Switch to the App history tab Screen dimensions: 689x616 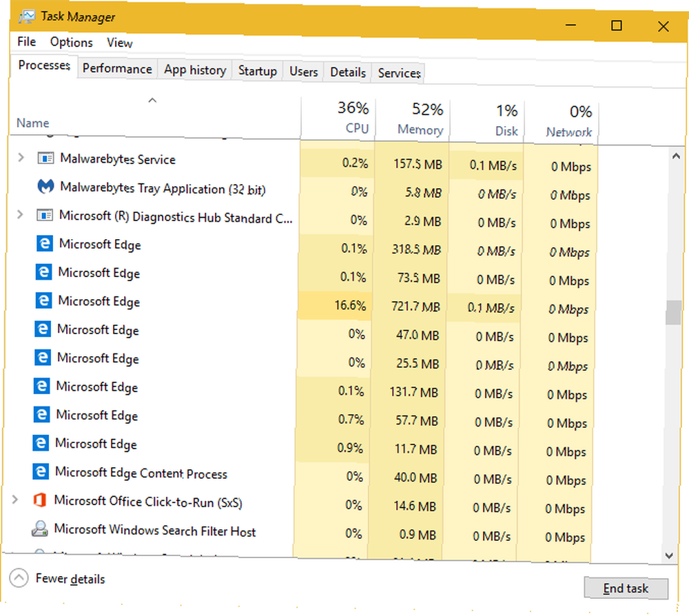coord(195,70)
